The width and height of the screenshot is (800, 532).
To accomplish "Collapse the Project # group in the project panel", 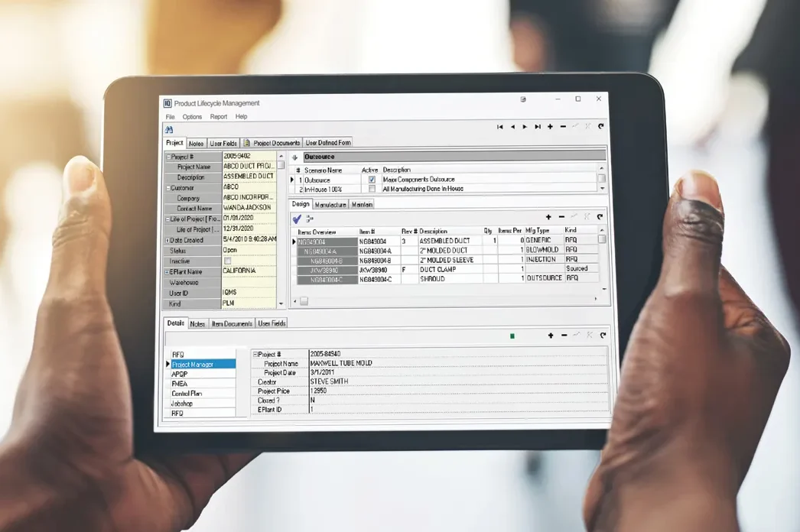I will [168, 157].
